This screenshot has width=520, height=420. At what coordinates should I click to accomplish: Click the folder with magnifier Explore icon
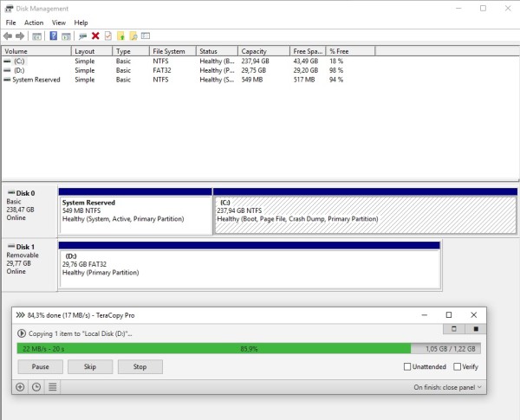pyautogui.click(x=133, y=36)
